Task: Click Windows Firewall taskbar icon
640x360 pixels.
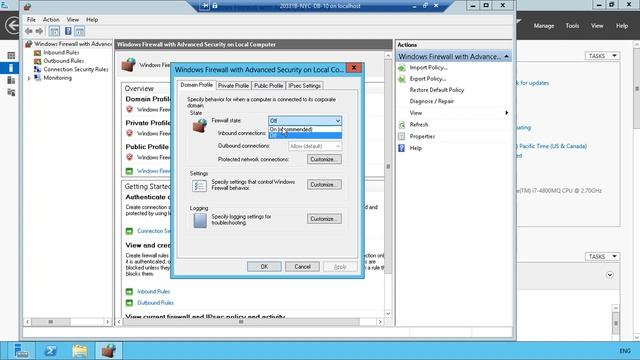Action: [109, 351]
